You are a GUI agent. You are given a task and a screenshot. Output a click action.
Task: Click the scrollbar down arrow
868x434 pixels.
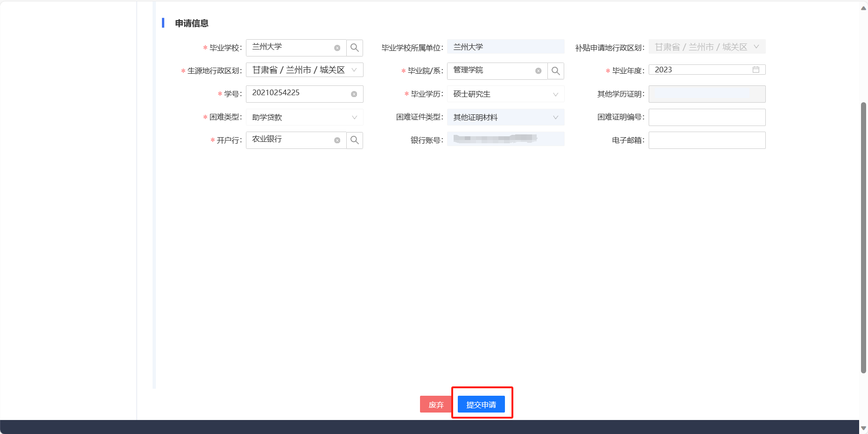[863, 428]
